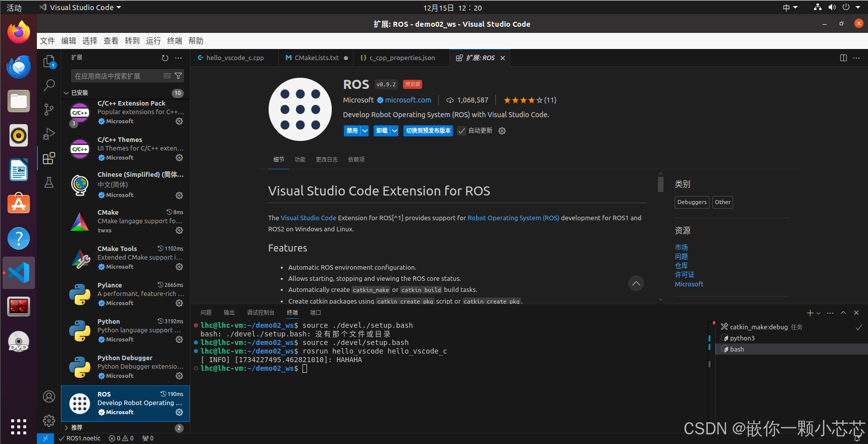868x444 pixels.
Task: Maximize the terminal panel size
Action: (x=843, y=313)
